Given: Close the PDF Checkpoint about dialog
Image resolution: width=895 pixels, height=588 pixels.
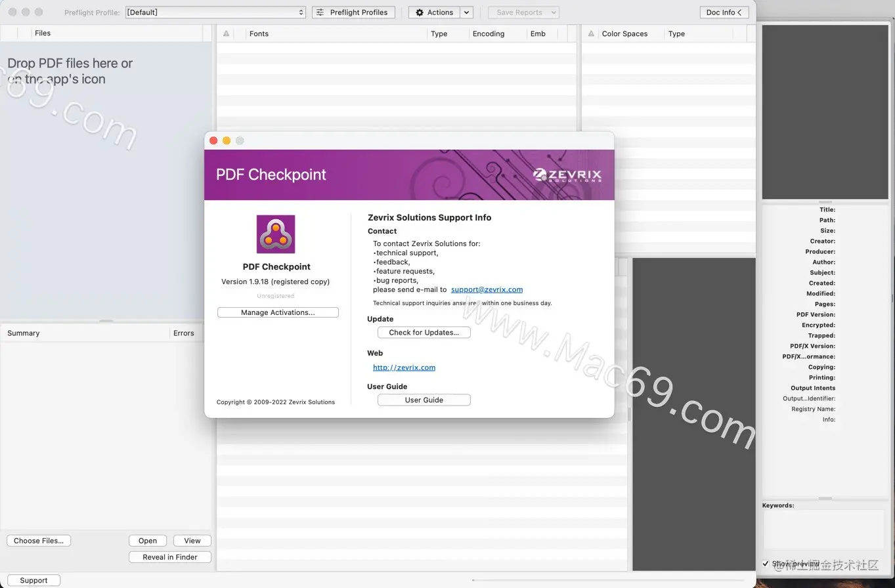Looking at the screenshot, I should point(213,140).
